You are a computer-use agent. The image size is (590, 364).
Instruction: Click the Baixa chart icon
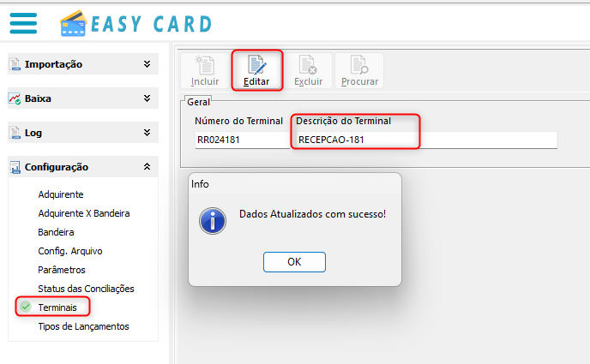tap(15, 98)
